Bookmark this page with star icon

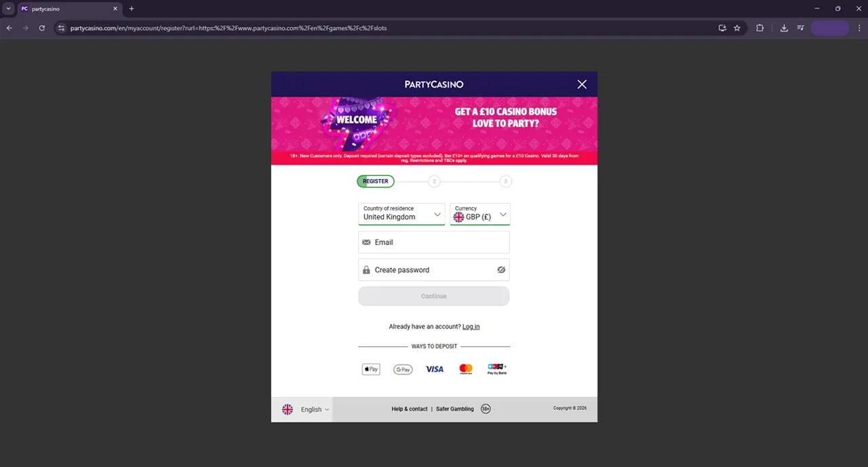click(737, 28)
